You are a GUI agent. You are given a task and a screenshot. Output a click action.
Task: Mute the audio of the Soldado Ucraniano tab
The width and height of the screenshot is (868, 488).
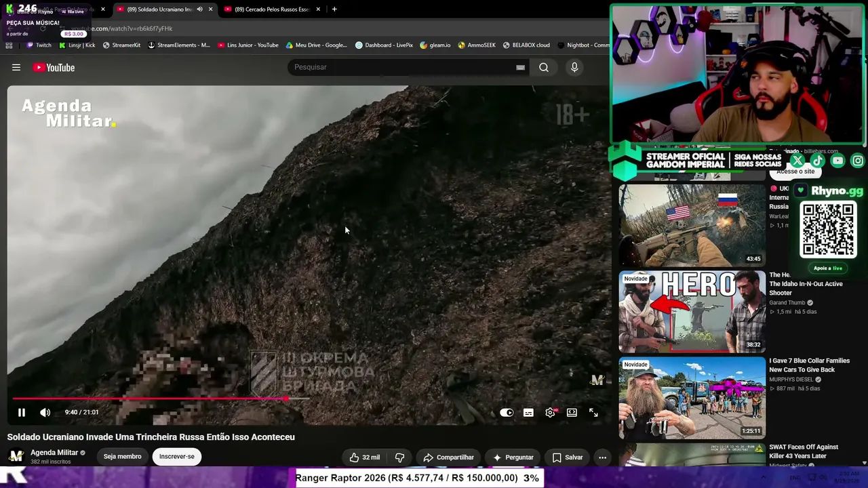click(x=199, y=9)
